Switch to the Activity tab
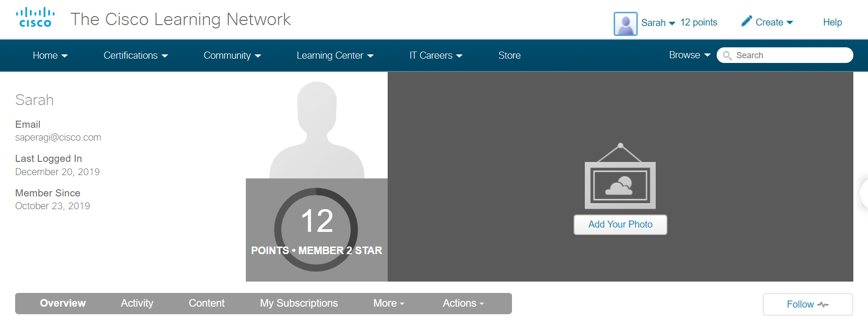 coord(137,303)
